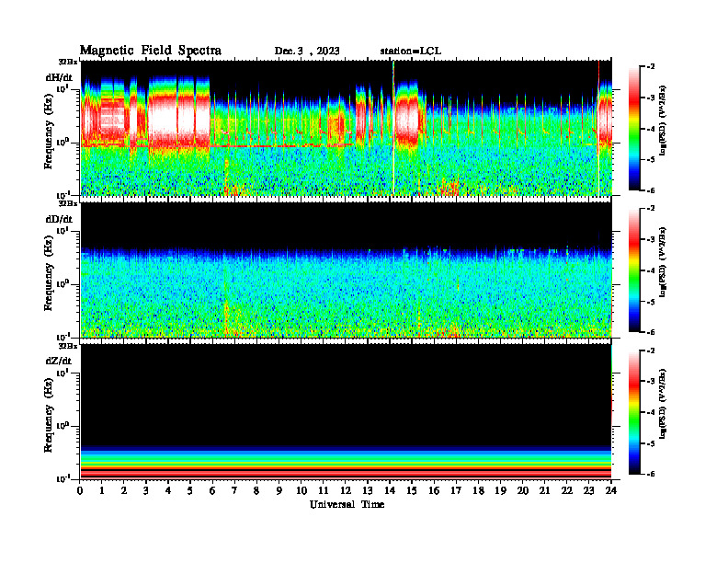Click the "-3" tick of dZ/dt color bar

pyautogui.click(x=651, y=382)
